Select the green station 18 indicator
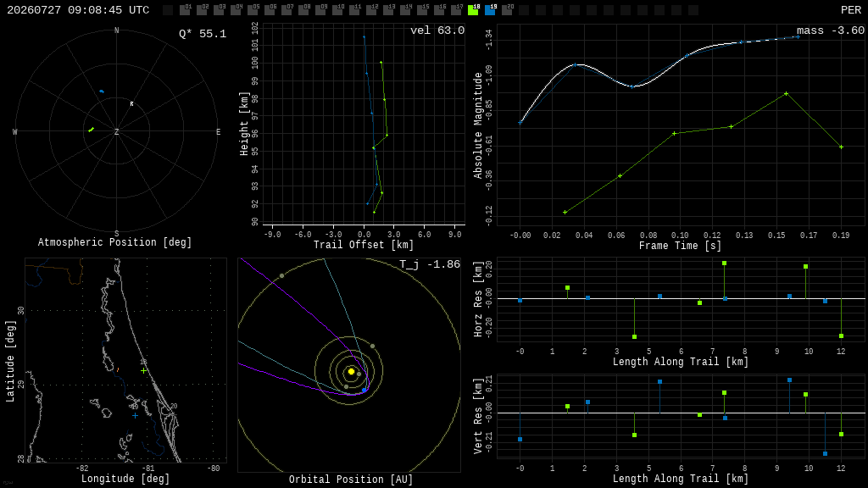 click(x=473, y=10)
